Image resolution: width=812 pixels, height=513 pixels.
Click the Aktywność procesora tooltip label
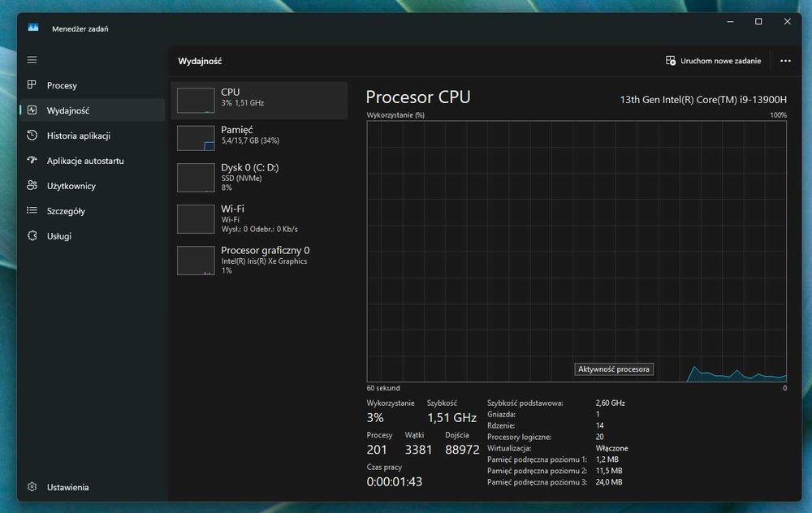pos(614,369)
